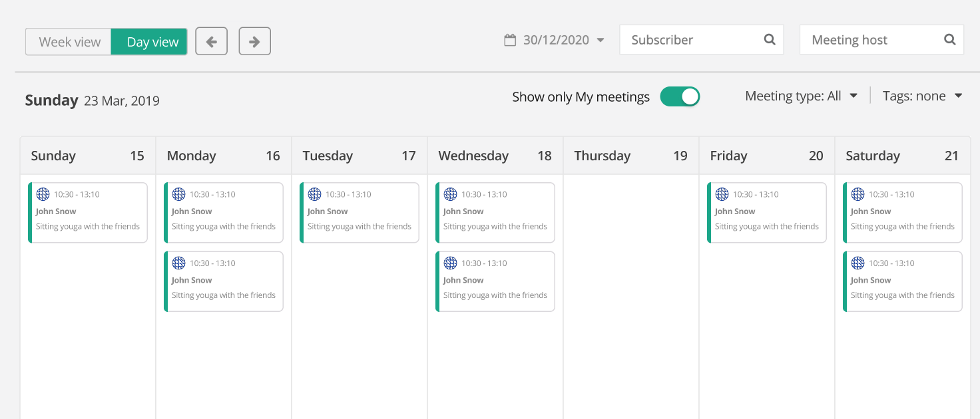Viewport: 980px width, 419px height.
Task: Expand the Tags: none dropdown
Action: click(x=922, y=96)
